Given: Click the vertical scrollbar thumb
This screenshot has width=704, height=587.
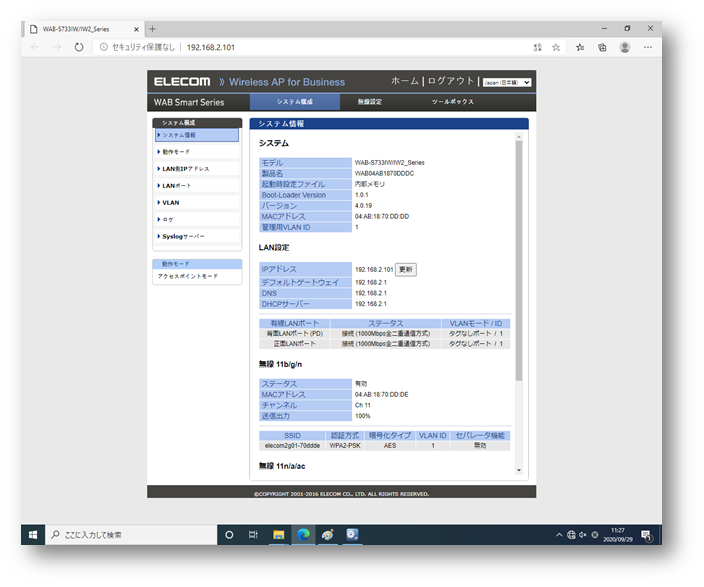Looking at the screenshot, I should [519, 260].
